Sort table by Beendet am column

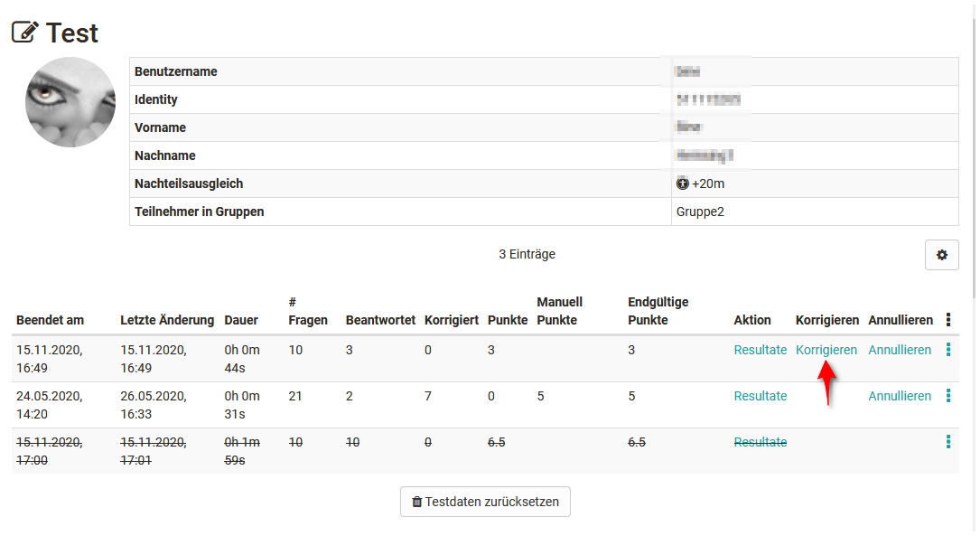pyautogui.click(x=50, y=320)
